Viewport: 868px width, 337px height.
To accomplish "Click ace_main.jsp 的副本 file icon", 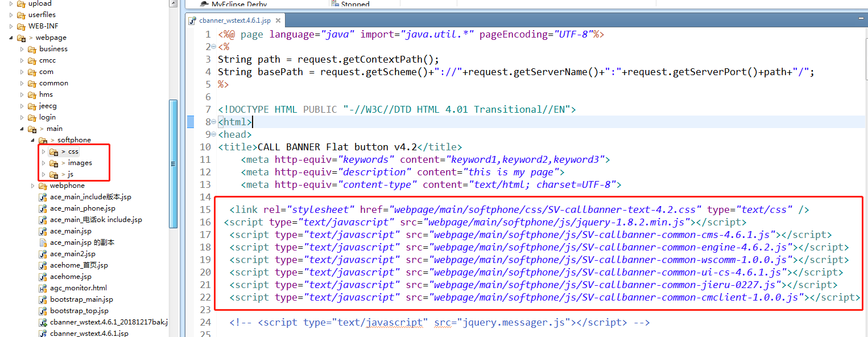I will (x=43, y=243).
